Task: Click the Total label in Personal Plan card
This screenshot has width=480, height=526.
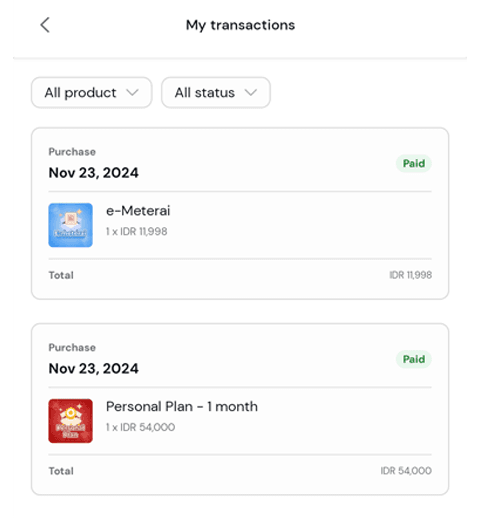Action: pos(61,471)
